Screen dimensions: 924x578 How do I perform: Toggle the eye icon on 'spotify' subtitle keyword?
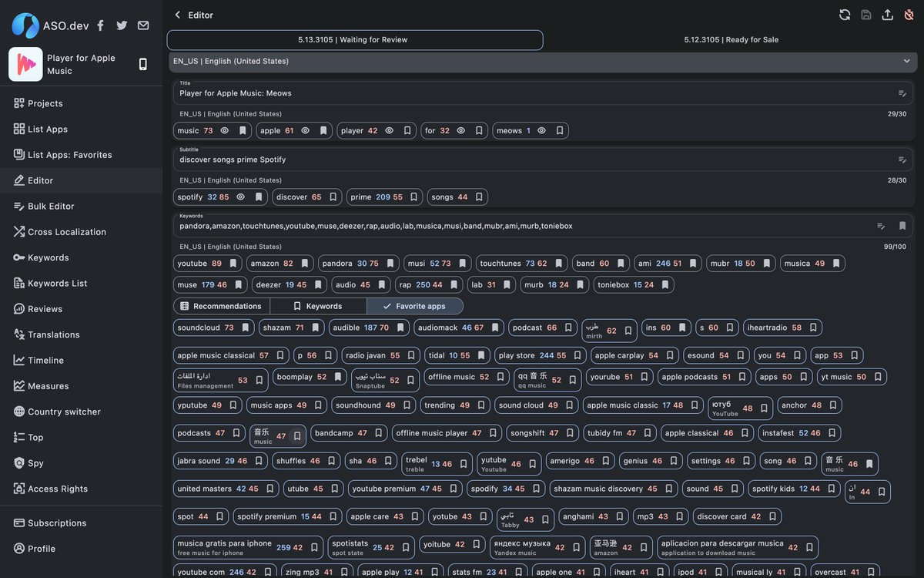click(241, 197)
